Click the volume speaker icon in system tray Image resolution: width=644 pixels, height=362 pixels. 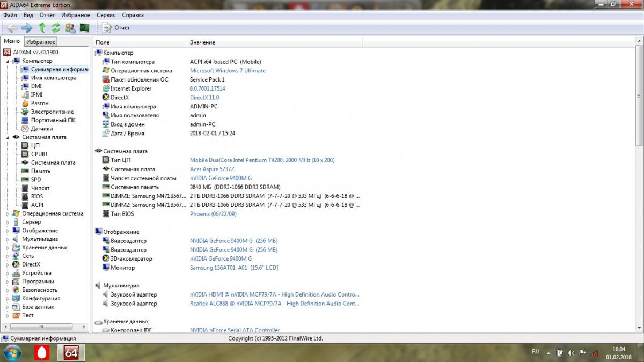(x=570, y=352)
